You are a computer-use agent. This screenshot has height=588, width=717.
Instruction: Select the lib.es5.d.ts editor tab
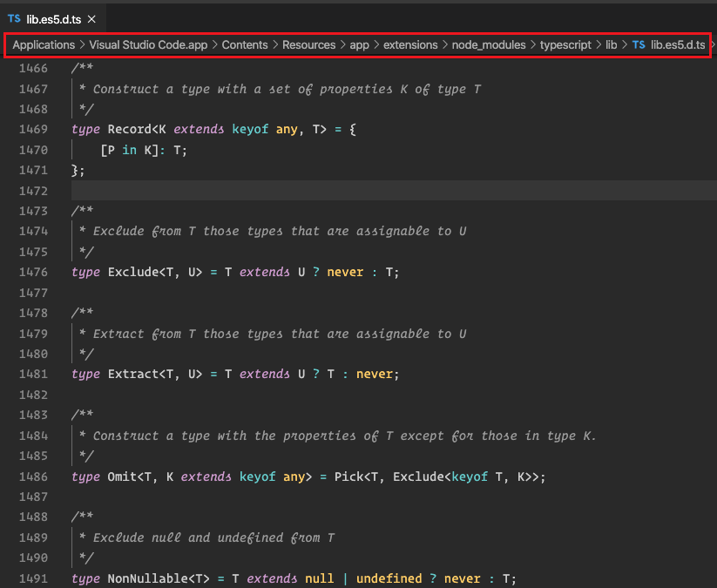click(x=53, y=19)
